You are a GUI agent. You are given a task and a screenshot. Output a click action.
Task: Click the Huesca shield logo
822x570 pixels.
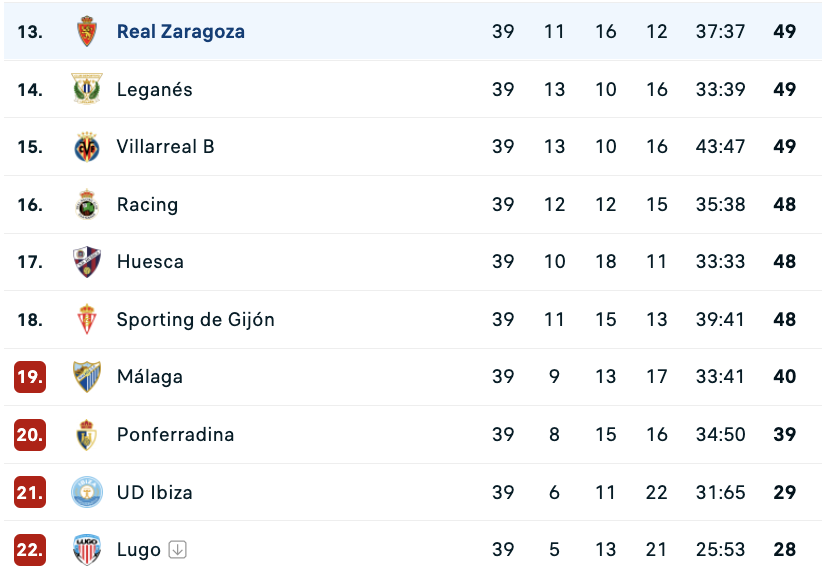(x=87, y=262)
